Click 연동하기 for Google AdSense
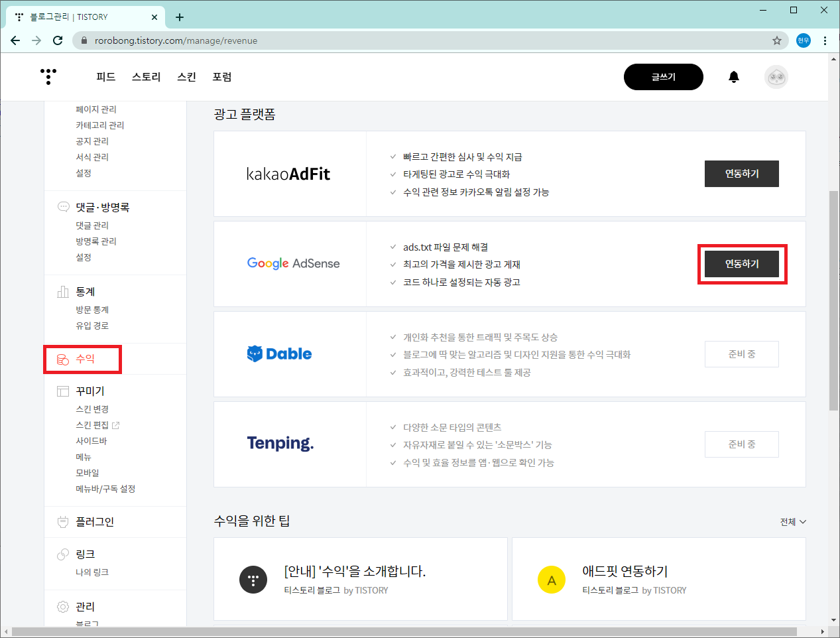Image resolution: width=840 pixels, height=638 pixels. point(742,264)
